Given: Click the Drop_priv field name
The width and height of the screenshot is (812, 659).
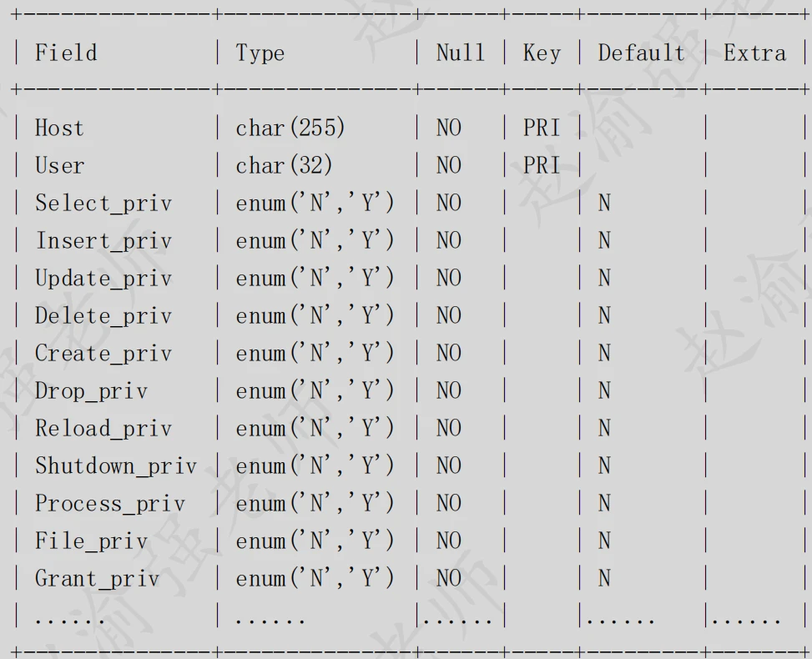Looking at the screenshot, I should (91, 391).
